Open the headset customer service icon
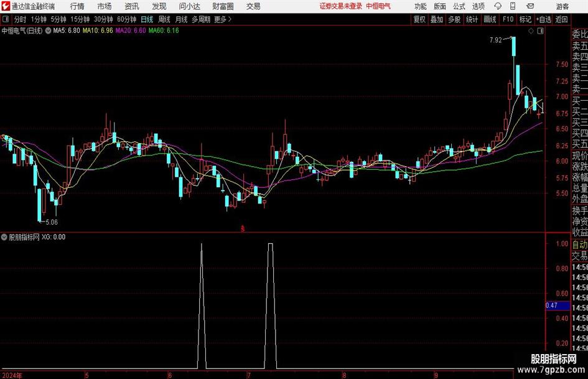The image size is (588, 379). click(x=498, y=6)
